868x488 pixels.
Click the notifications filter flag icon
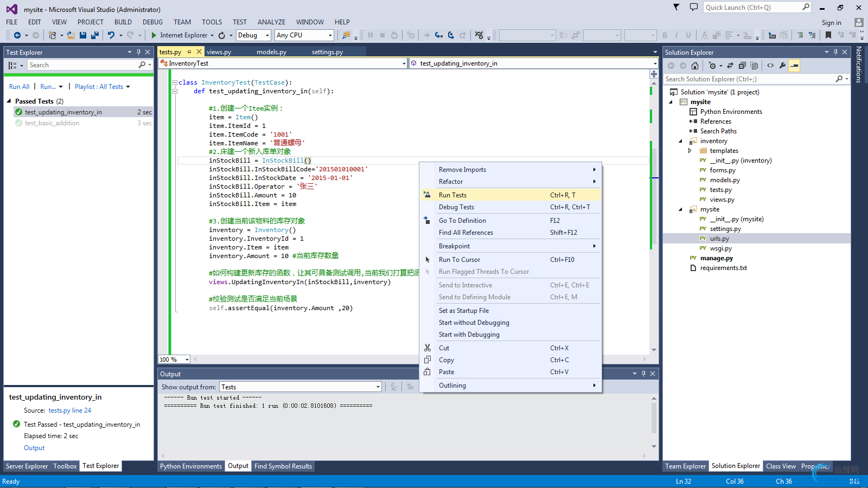point(676,7)
